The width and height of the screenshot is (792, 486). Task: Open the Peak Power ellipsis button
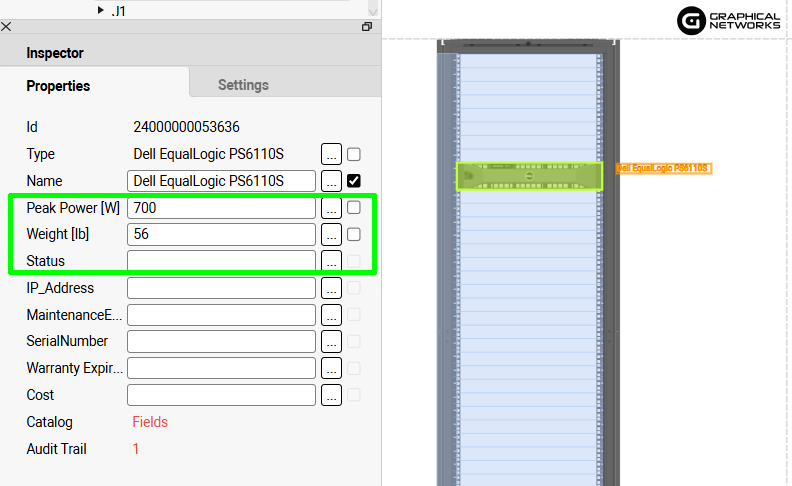(x=331, y=208)
